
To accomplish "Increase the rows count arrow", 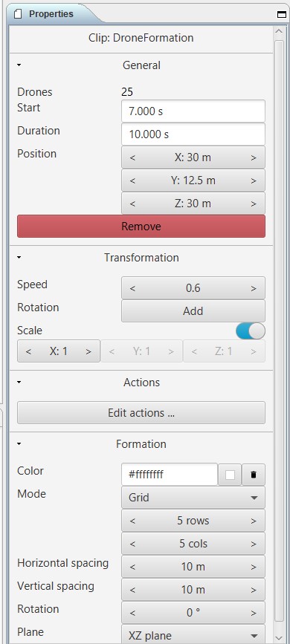I will coord(254,521).
